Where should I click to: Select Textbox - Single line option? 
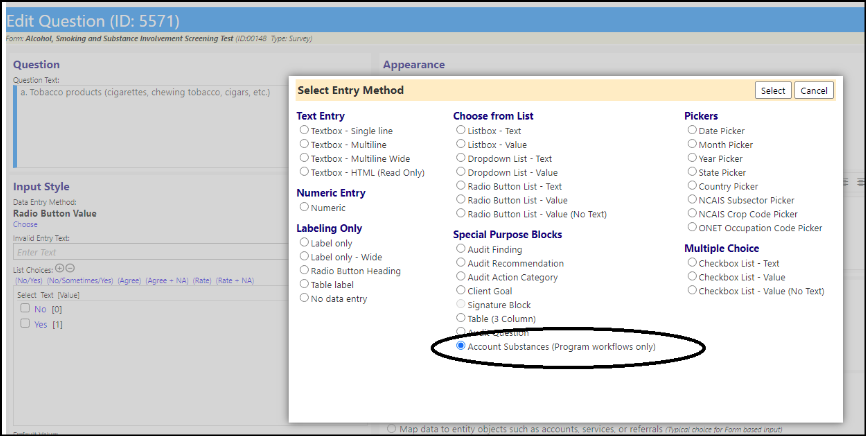(x=304, y=130)
